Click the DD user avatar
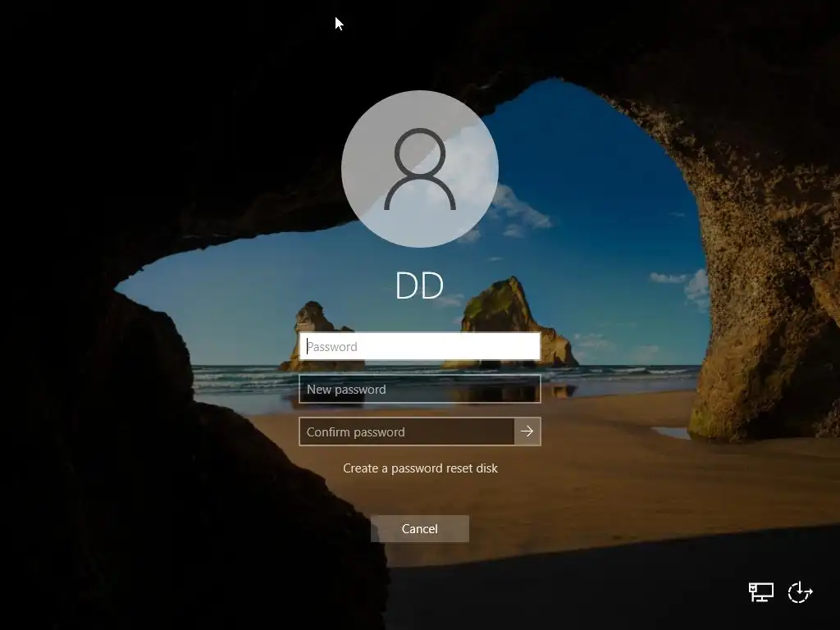This screenshot has height=630, width=840. pyautogui.click(x=420, y=169)
